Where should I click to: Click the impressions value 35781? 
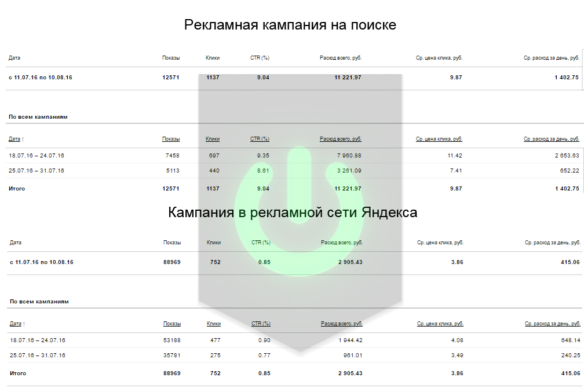click(x=172, y=355)
